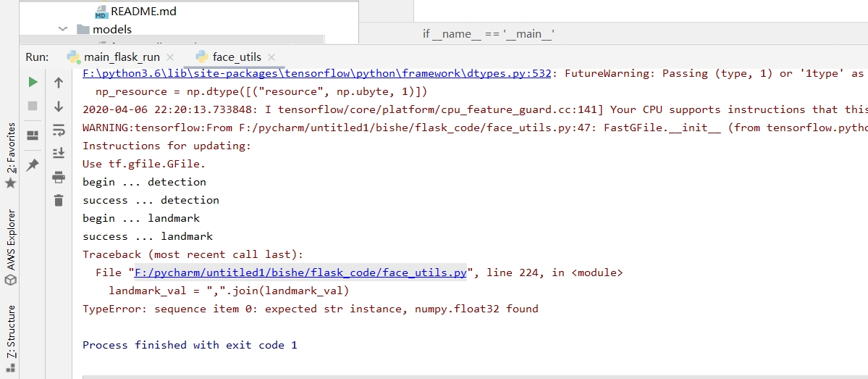The width and height of the screenshot is (868, 379).
Task: Click the 'success ... landmark' output line
Action: 148,236
